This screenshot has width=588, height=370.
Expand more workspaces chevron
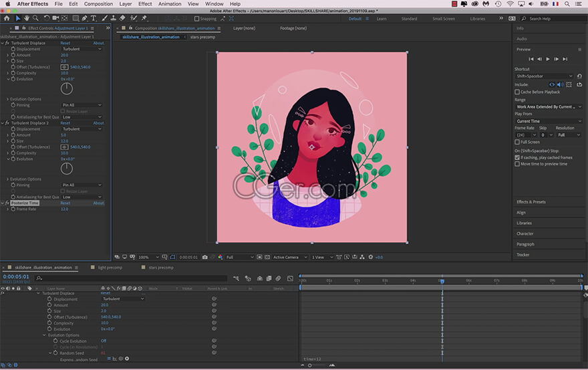[x=501, y=19]
